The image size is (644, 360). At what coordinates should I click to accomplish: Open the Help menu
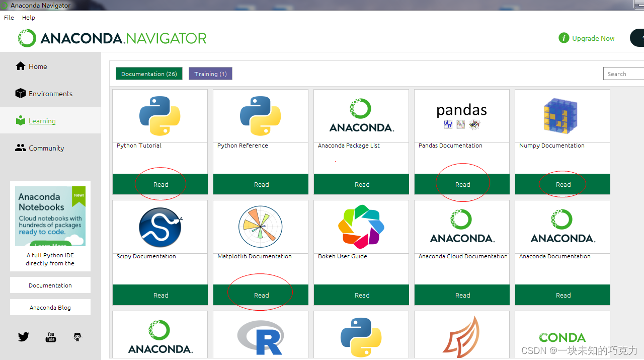pos(29,17)
